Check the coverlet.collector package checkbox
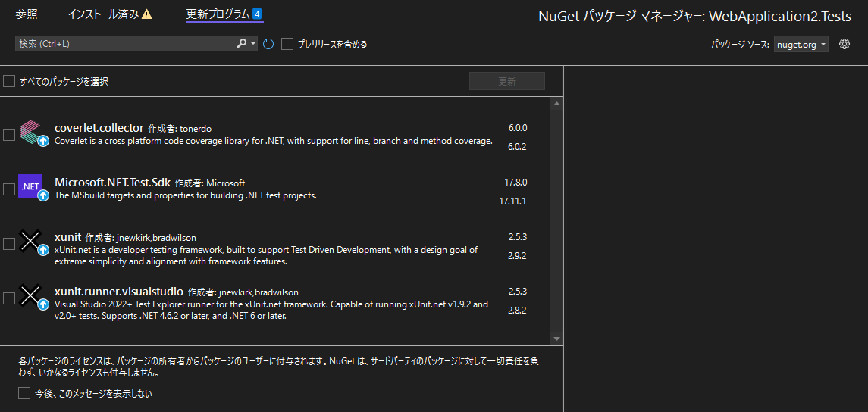The width and height of the screenshot is (868, 412). (x=9, y=135)
